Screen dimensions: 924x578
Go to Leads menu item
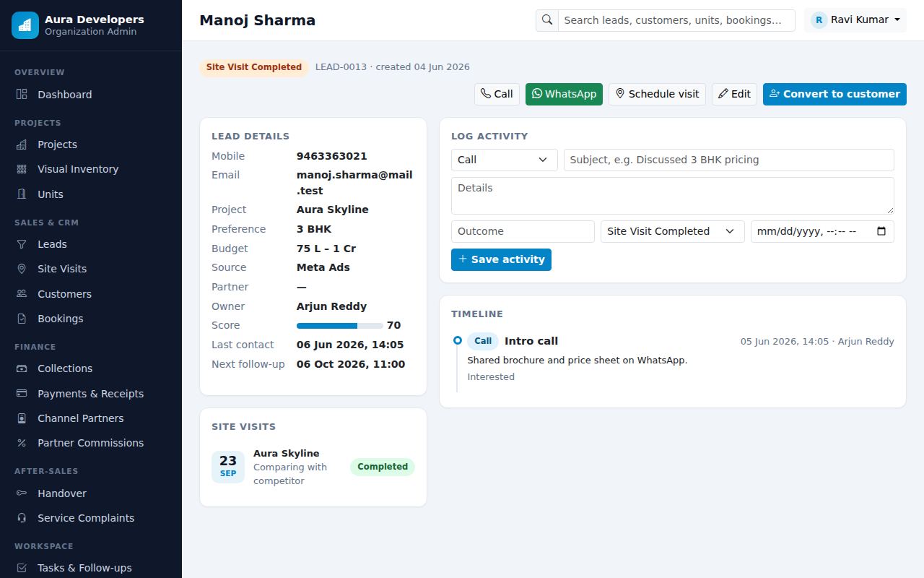click(x=91, y=244)
